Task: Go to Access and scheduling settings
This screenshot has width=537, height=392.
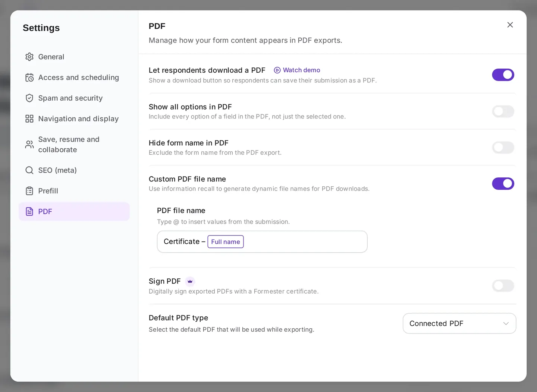Action: coord(74,78)
